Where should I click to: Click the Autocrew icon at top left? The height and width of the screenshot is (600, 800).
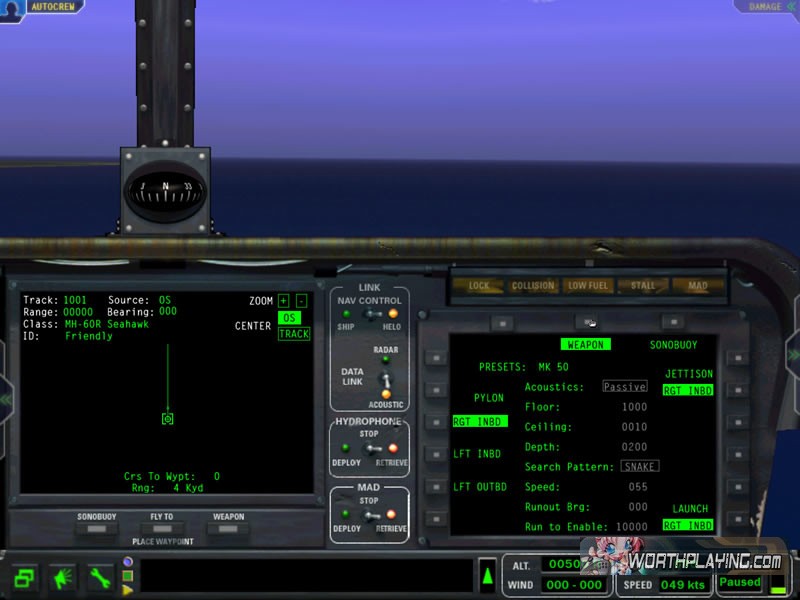[13, 8]
